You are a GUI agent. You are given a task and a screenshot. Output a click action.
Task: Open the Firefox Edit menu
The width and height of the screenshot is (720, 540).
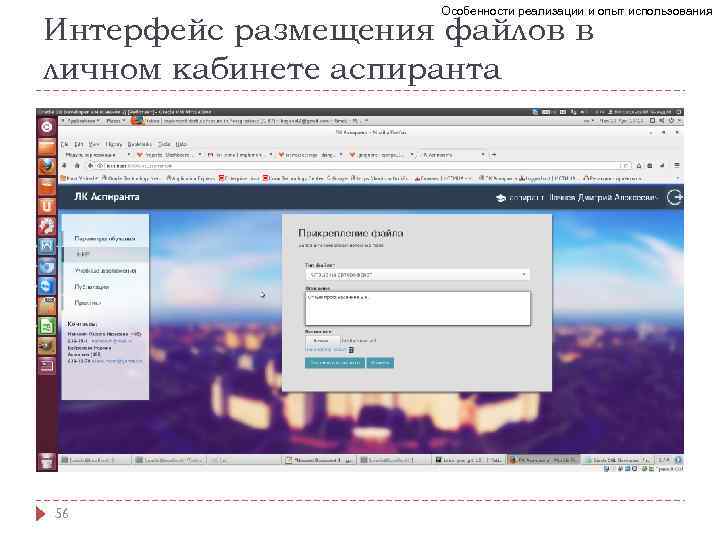(x=79, y=144)
